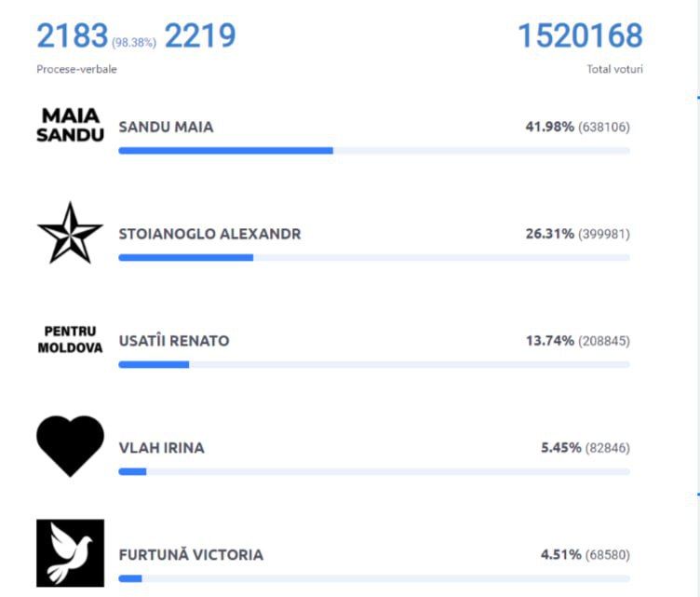Image resolution: width=700 pixels, height=597 pixels.
Task: Click the black heart candidate icon
Action: tap(70, 446)
